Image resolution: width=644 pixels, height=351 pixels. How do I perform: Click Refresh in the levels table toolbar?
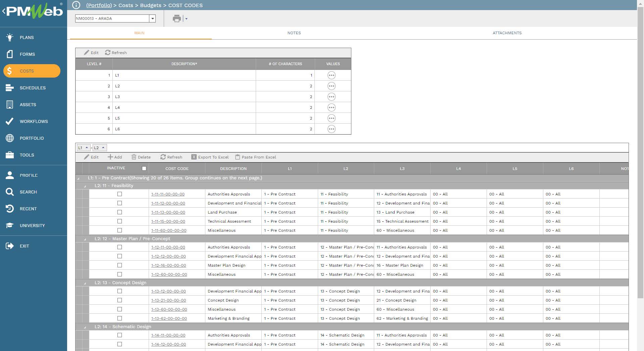[116, 53]
